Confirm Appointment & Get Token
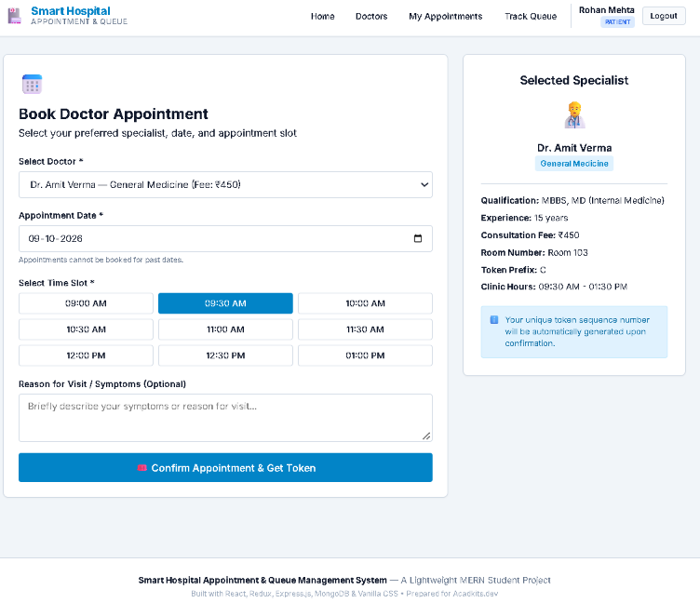 [x=225, y=468]
